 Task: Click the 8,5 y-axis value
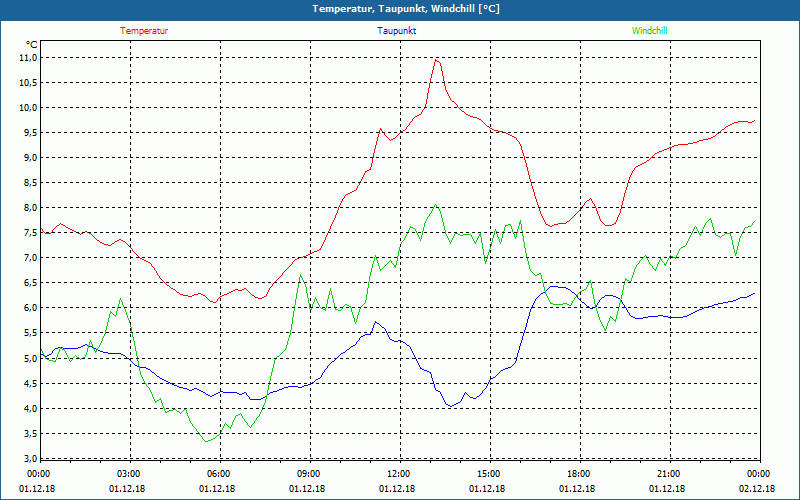tap(31, 183)
